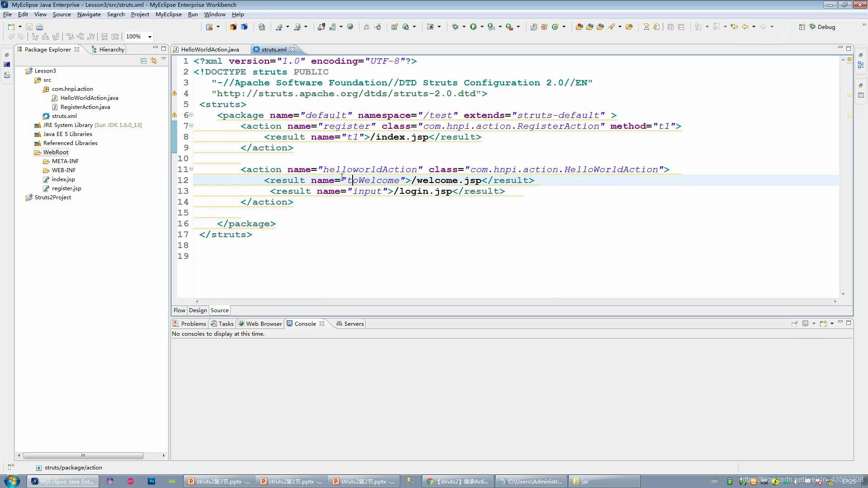
Task: Select the Debug perspective button
Action: click(x=822, y=27)
